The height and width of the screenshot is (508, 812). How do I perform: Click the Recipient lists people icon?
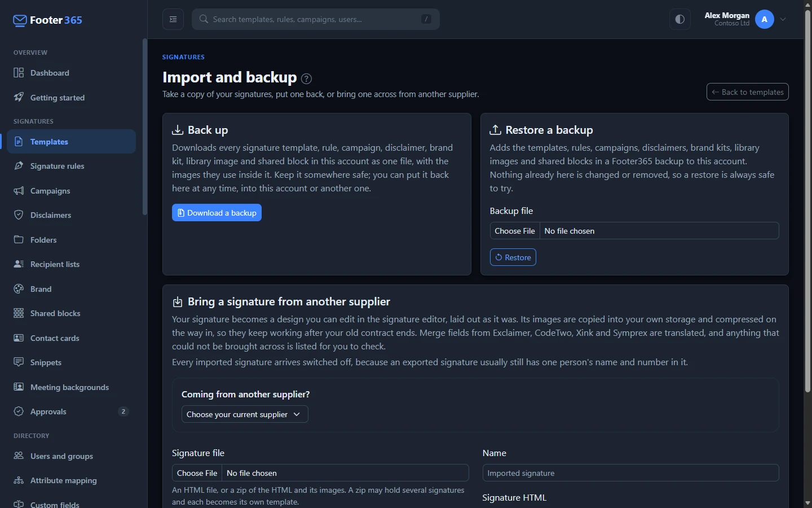tap(19, 264)
